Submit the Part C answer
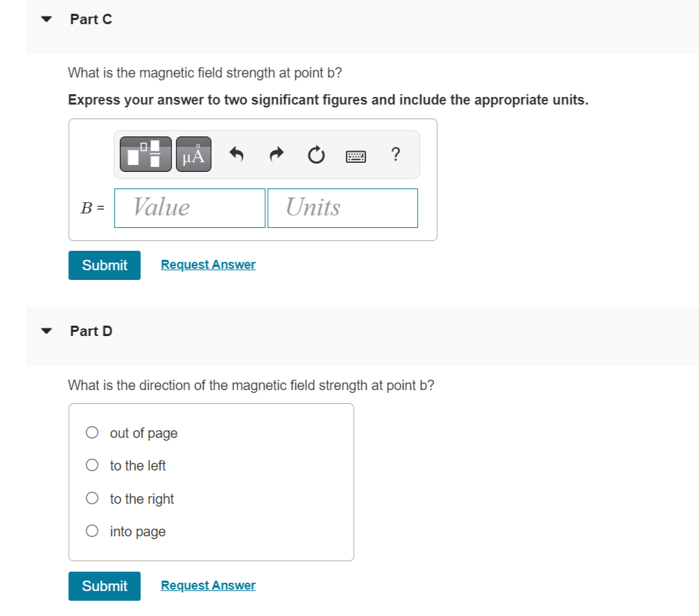Viewport: 699px width, 616px height. coord(105,265)
